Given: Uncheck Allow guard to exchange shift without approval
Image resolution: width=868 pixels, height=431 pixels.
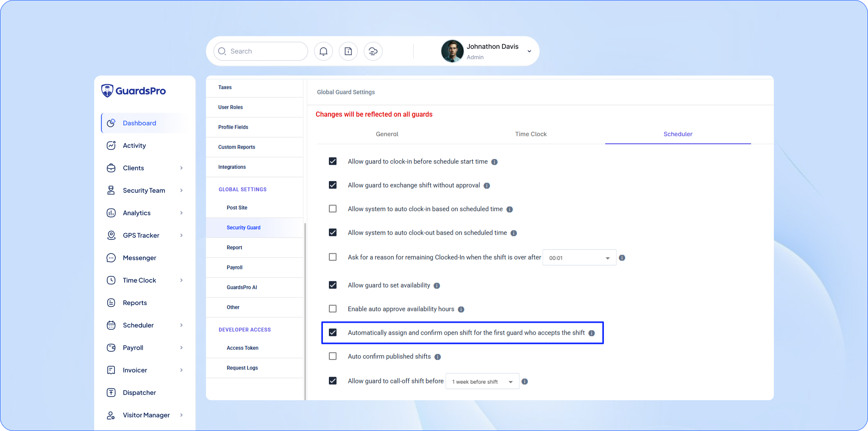Looking at the screenshot, I should 333,185.
